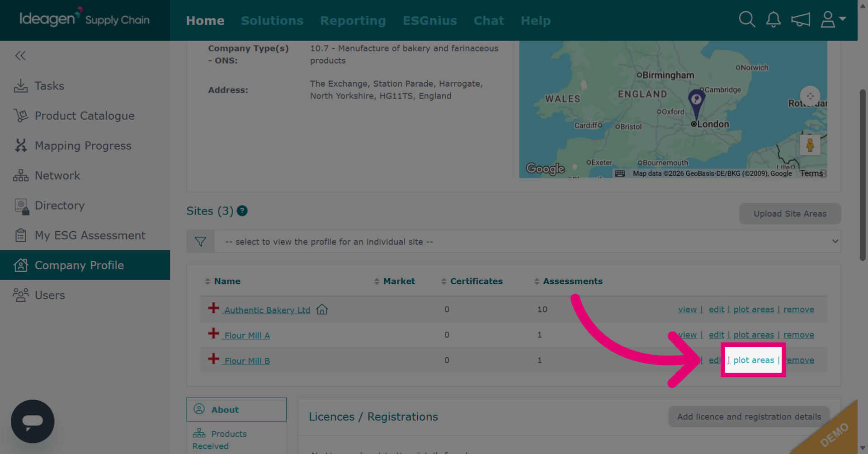Plot areas for Flour Mill A
This screenshot has width=868, height=454.
754,335
